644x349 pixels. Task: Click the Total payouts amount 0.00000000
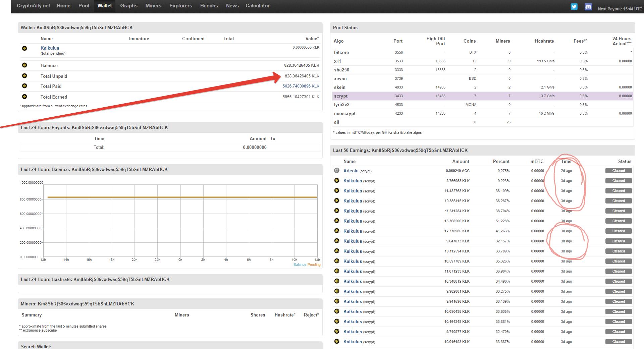(255, 147)
